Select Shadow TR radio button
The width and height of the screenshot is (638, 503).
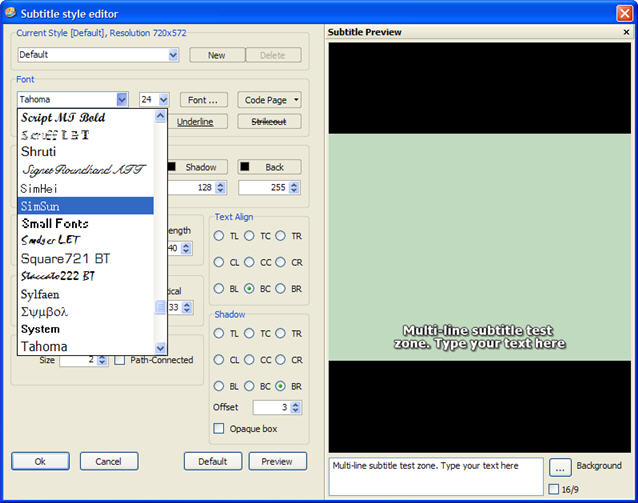point(280,333)
